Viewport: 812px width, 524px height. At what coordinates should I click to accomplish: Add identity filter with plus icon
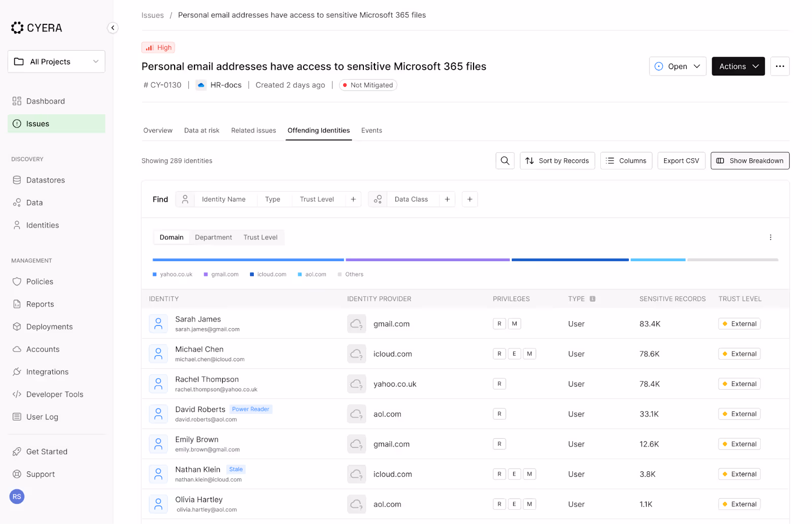(353, 199)
